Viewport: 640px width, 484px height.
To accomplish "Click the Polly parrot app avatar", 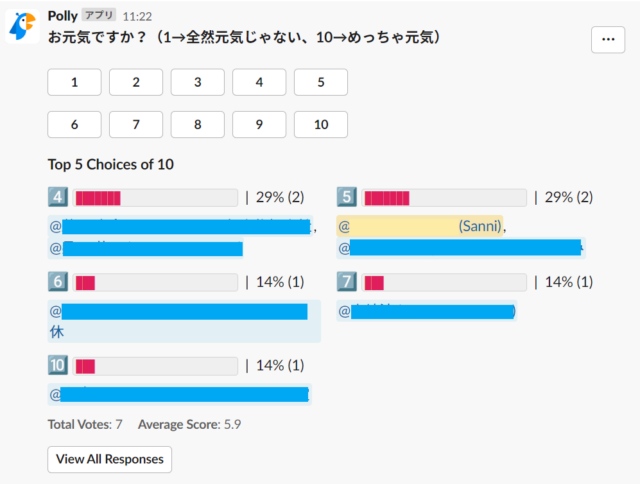I will pos(24,27).
